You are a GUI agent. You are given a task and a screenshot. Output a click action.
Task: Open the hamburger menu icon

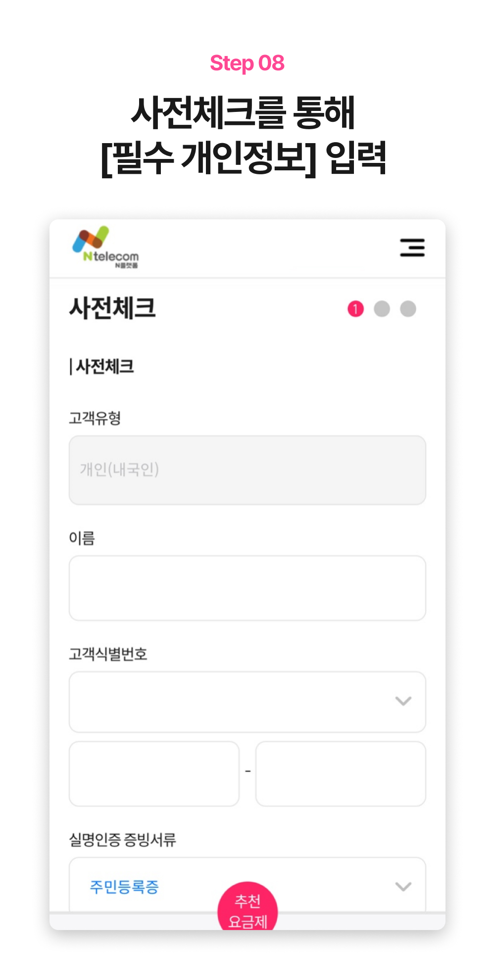click(x=412, y=248)
